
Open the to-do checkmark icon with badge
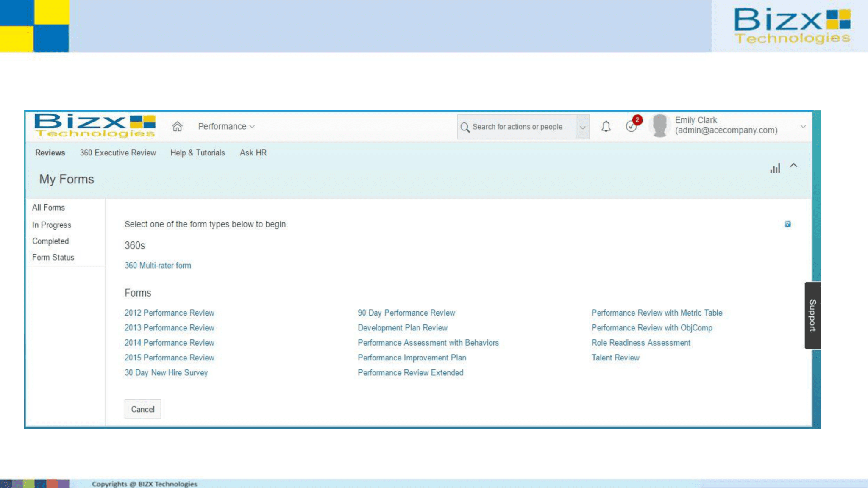click(x=632, y=126)
